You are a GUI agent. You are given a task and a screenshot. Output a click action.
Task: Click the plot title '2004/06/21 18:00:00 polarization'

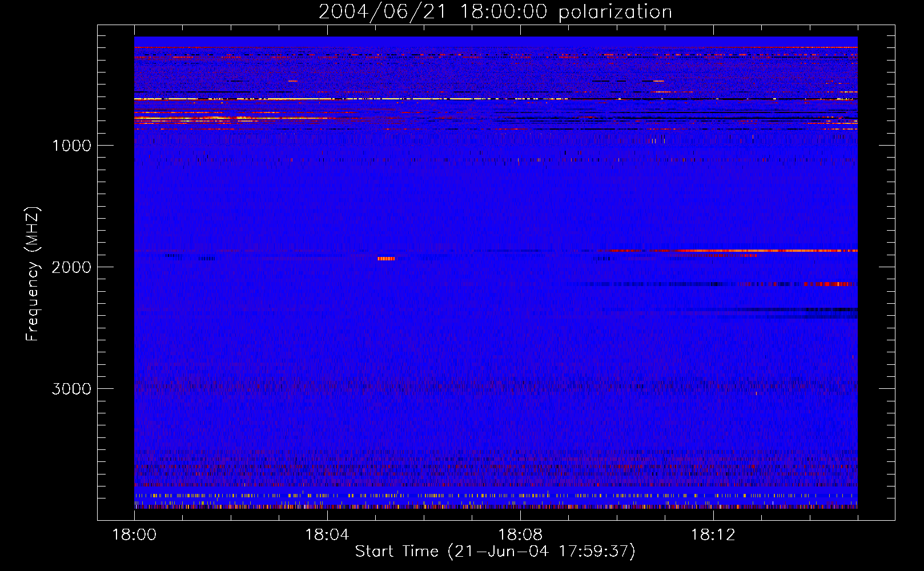495,12
